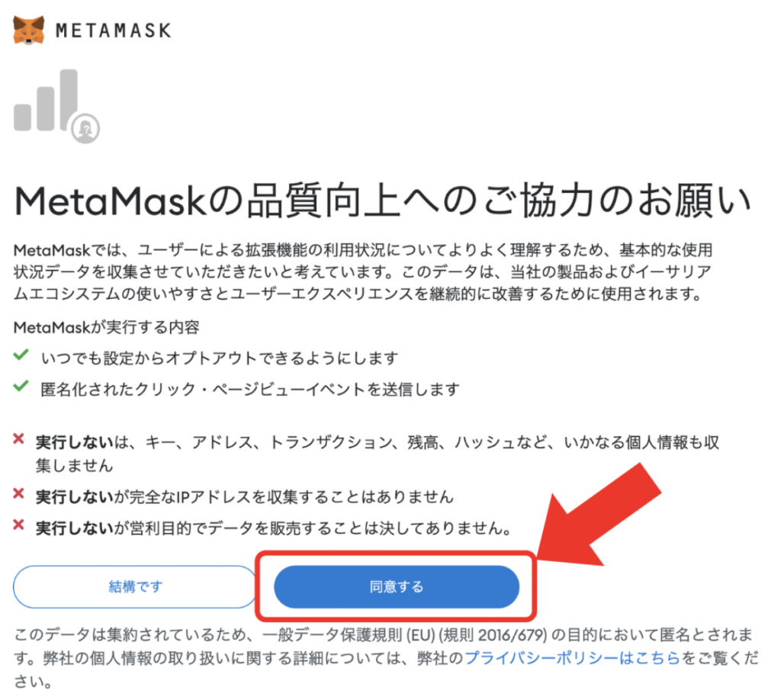Click the opt-out item いつでも設定からオプトアウト
The image size is (781, 700).
(219, 358)
